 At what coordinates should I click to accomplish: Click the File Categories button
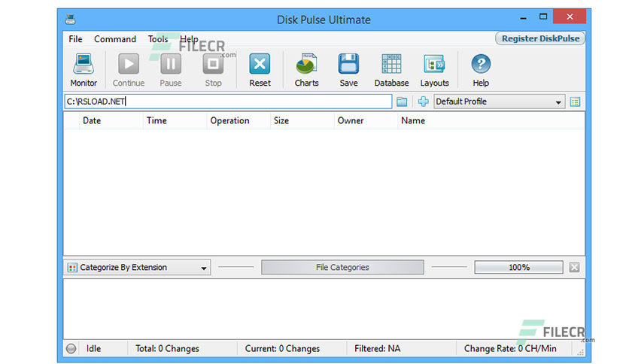click(x=342, y=268)
